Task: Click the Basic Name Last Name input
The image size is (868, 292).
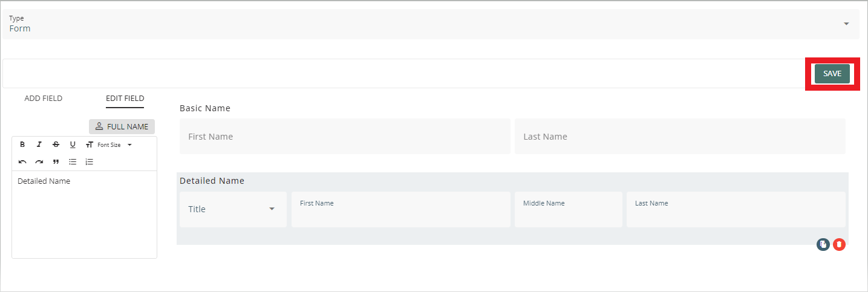Action: [x=680, y=137]
